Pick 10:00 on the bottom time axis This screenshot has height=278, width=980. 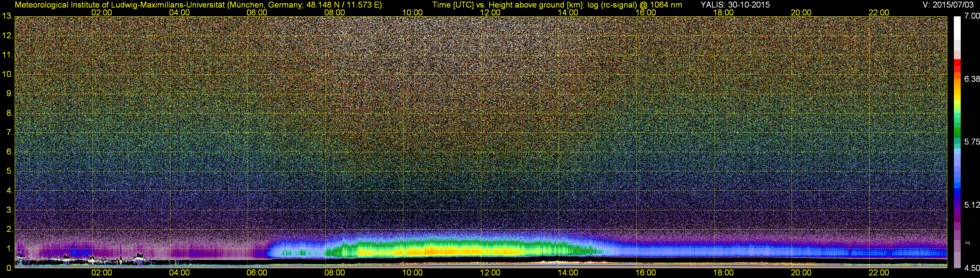(x=412, y=273)
